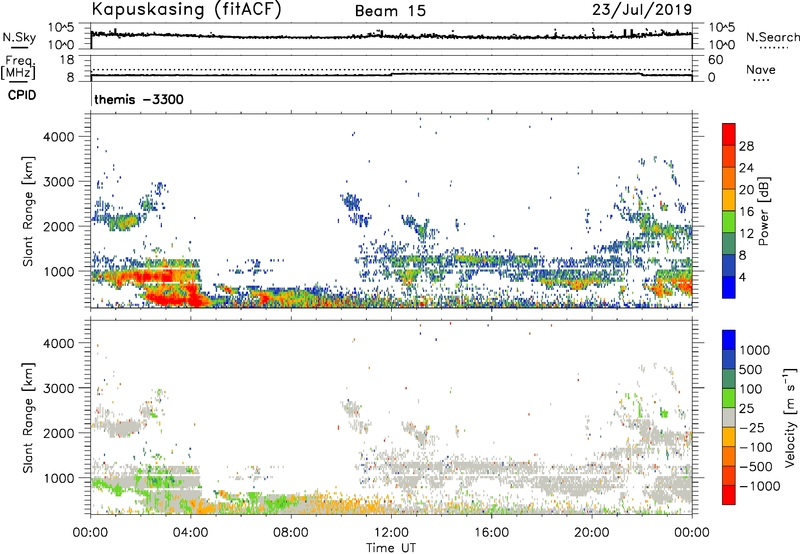Screen dimensions: 800x554
Task: Click the '100' tick on velocity colorbar
Action: (x=751, y=389)
